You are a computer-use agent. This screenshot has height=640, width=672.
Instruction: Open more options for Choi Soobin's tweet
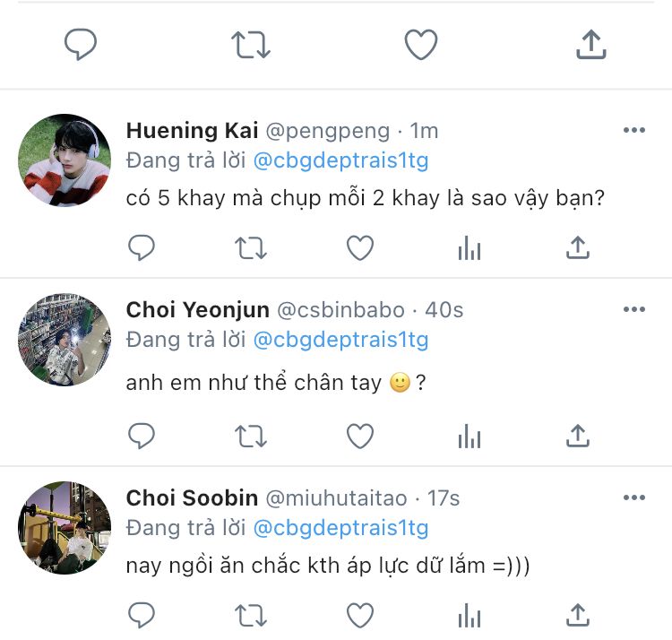(633, 497)
